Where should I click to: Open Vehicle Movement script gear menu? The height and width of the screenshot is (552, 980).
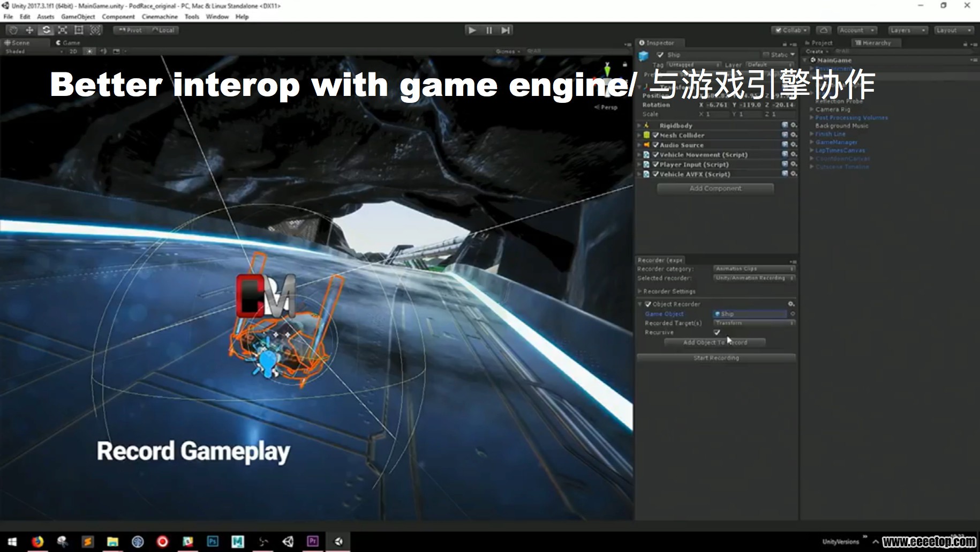[x=794, y=154]
